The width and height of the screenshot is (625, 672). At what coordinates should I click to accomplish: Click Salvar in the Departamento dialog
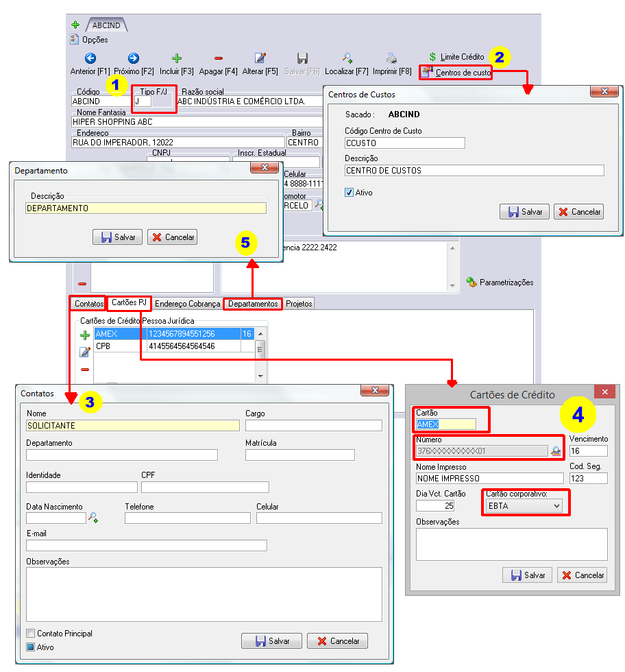pyautogui.click(x=118, y=237)
